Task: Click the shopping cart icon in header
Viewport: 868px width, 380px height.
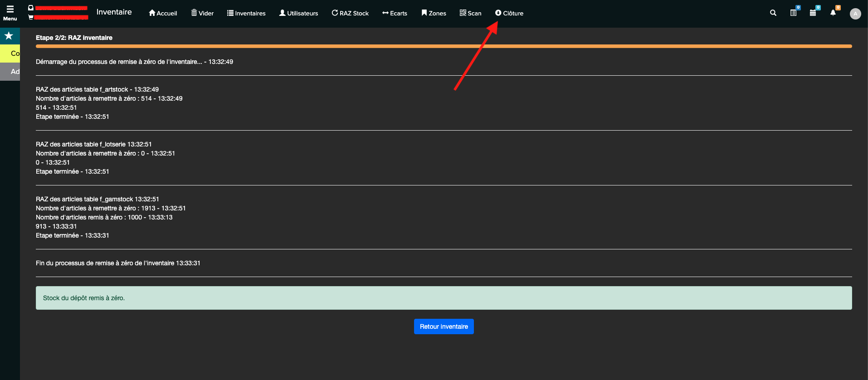Action: tap(31, 17)
